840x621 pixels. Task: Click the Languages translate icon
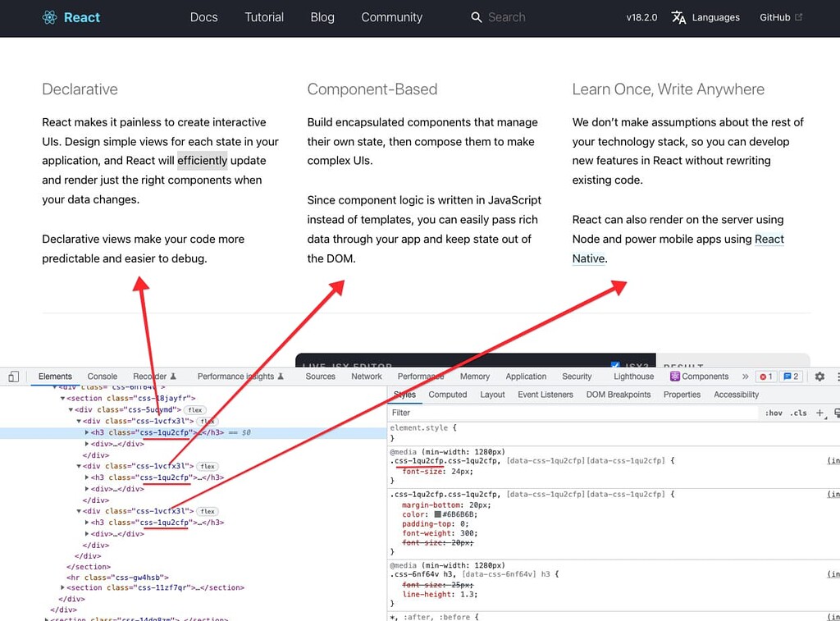[678, 17]
